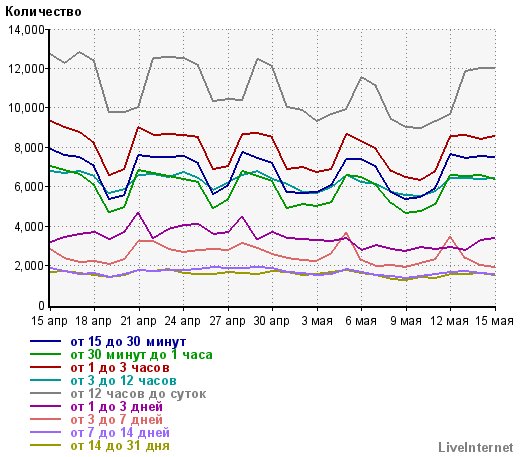Click the 0 y-axis label

41,305
